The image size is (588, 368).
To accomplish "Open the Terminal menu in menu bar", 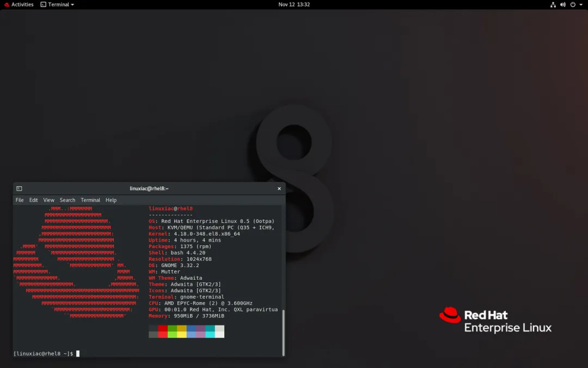I will click(x=90, y=200).
